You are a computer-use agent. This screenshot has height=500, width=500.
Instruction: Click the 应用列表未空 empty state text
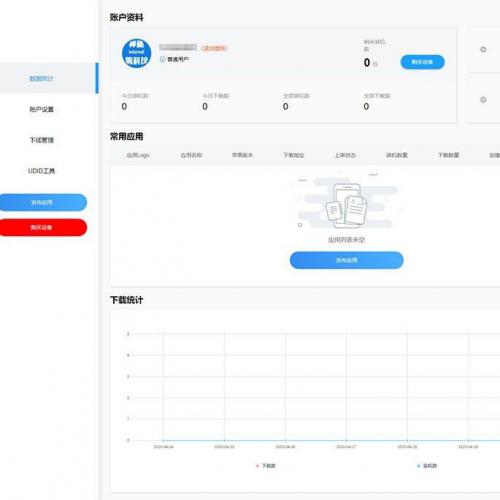coord(347,240)
